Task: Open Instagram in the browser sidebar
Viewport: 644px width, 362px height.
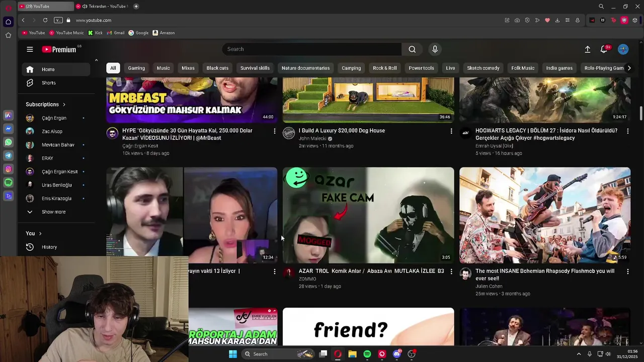Action: [8, 169]
